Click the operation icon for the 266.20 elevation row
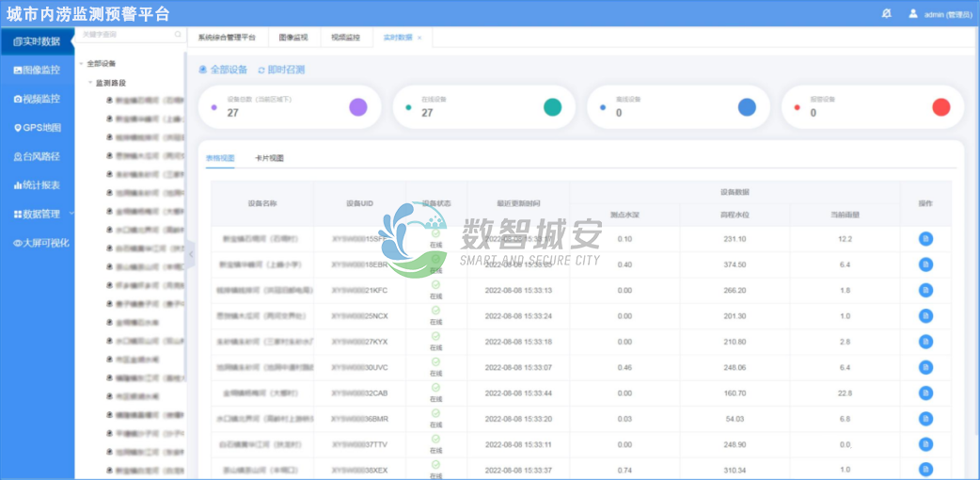Image resolution: width=980 pixels, height=480 pixels. coord(925,290)
